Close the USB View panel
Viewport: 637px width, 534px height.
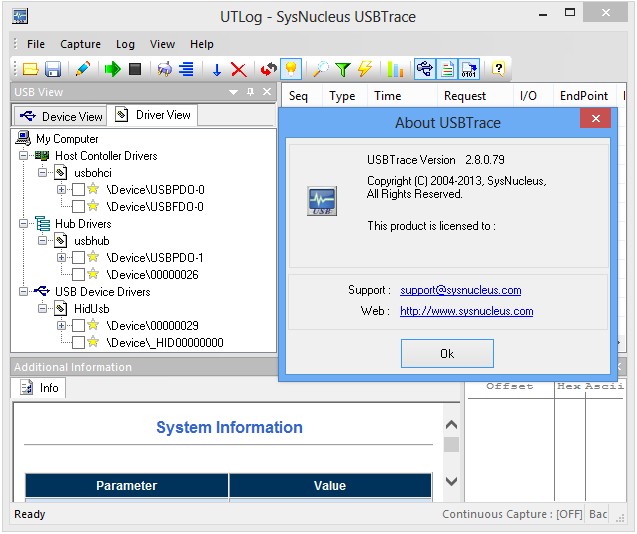click(266, 92)
